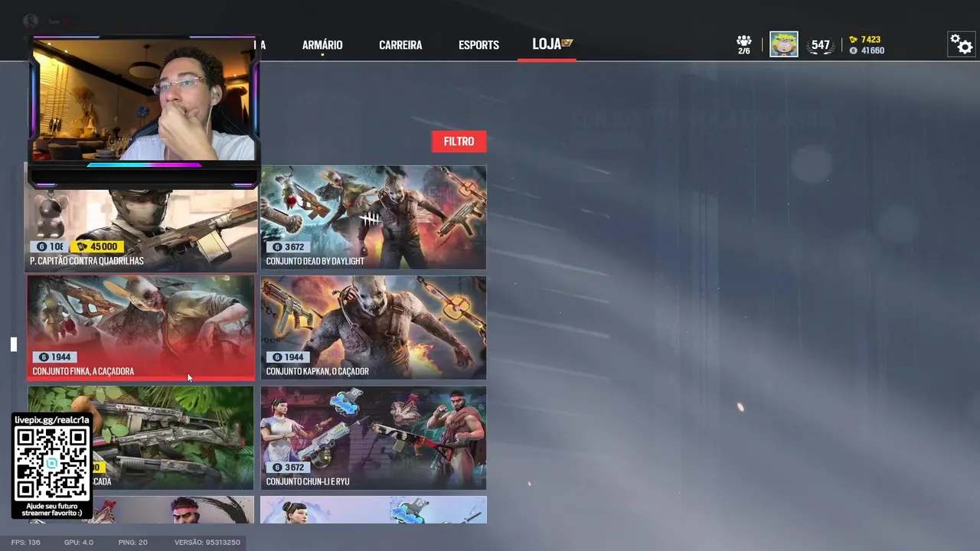Viewport: 980px width, 551px height.
Task: Click the red Filtro button
Action: (x=459, y=142)
